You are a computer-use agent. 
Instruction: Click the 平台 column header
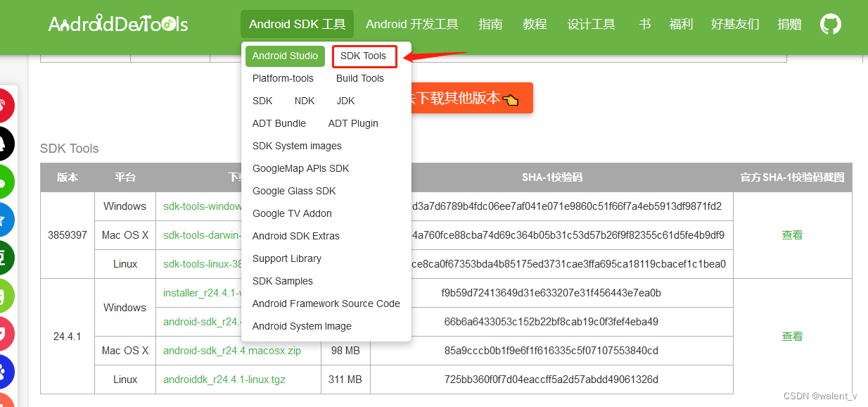(125, 177)
